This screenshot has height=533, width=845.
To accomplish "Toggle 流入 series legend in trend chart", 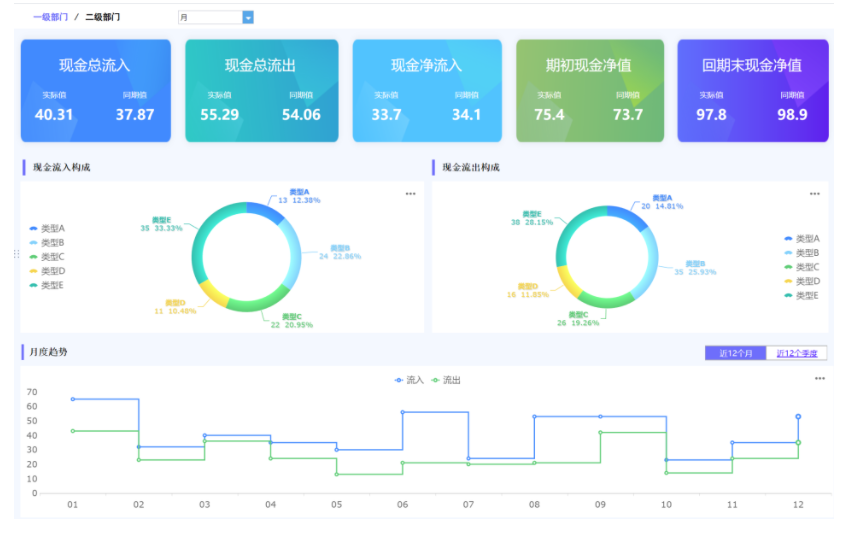I will point(409,380).
